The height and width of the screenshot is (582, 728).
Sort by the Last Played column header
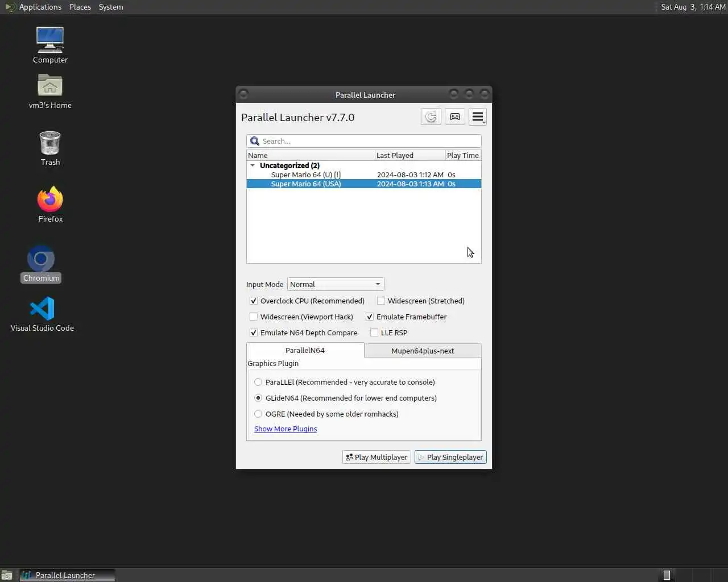(409, 155)
